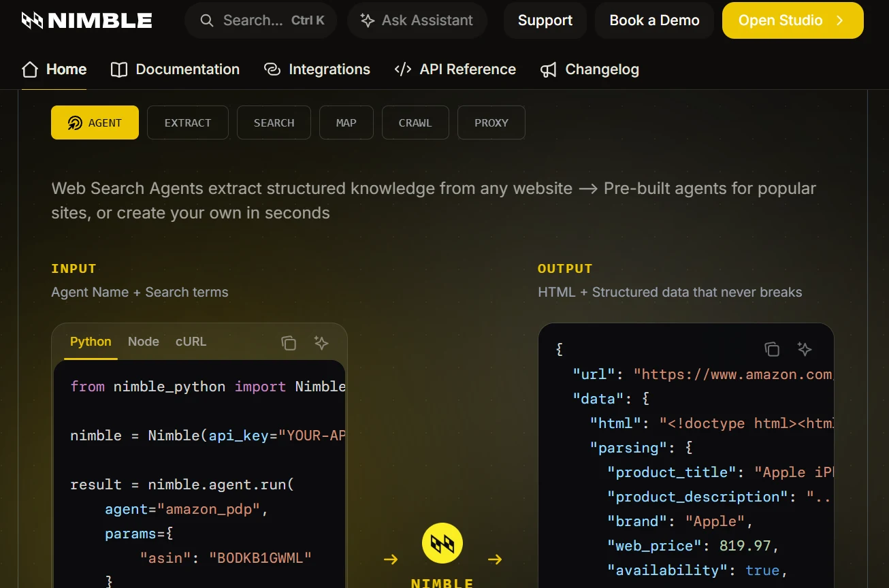Copy the JSON output code block
Screen dimensions: 889x588
pyautogui.click(x=772, y=349)
